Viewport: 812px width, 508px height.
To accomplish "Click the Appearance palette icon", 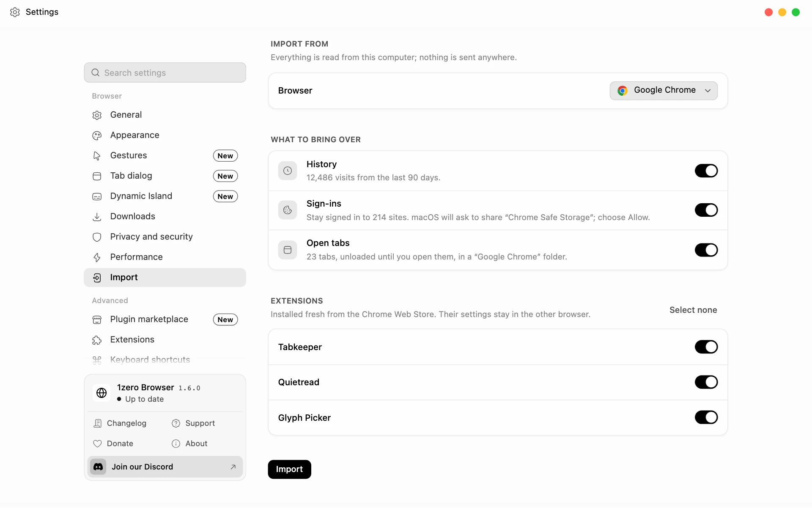I will 97,135.
